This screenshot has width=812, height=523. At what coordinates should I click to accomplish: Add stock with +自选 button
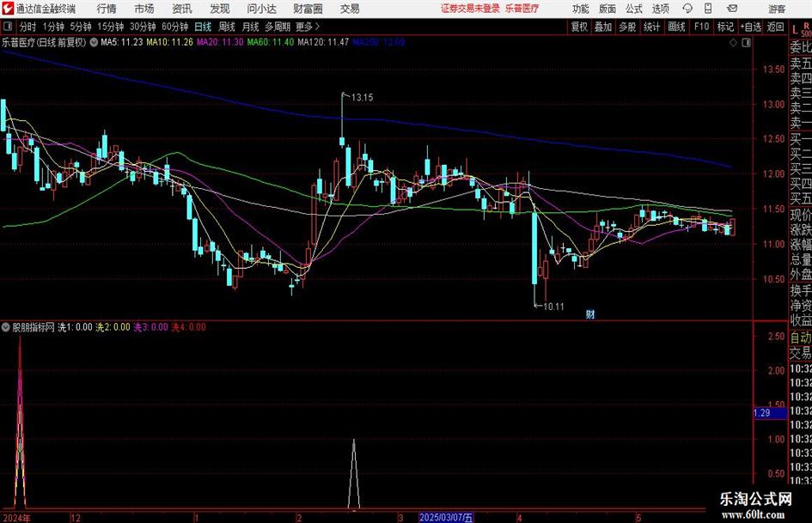751,27
